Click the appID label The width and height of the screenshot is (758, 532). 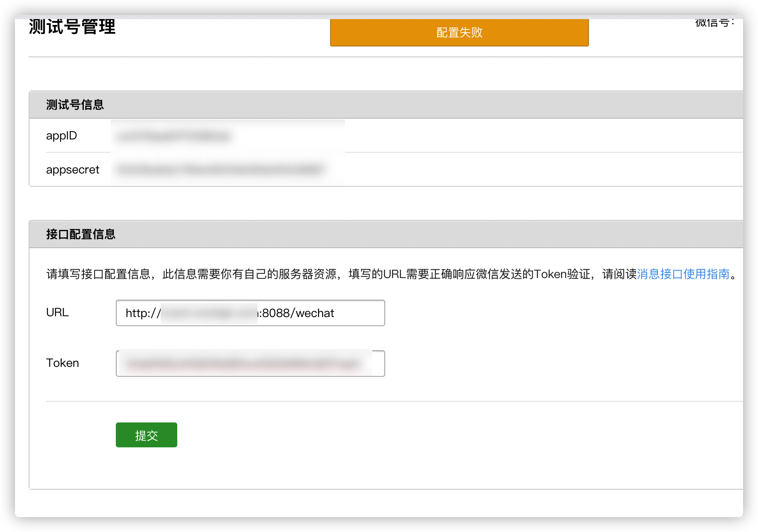pos(61,136)
